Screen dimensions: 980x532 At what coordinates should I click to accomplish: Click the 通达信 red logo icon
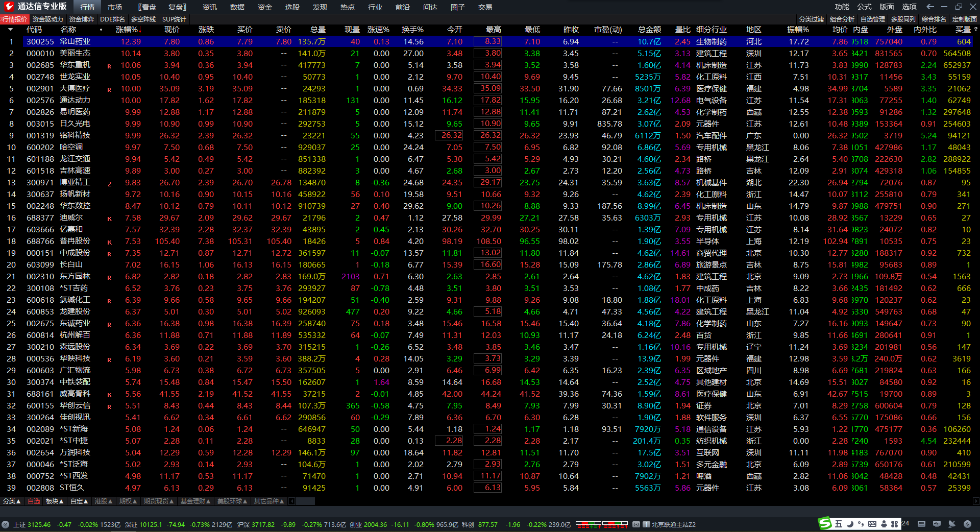[x=9, y=7]
